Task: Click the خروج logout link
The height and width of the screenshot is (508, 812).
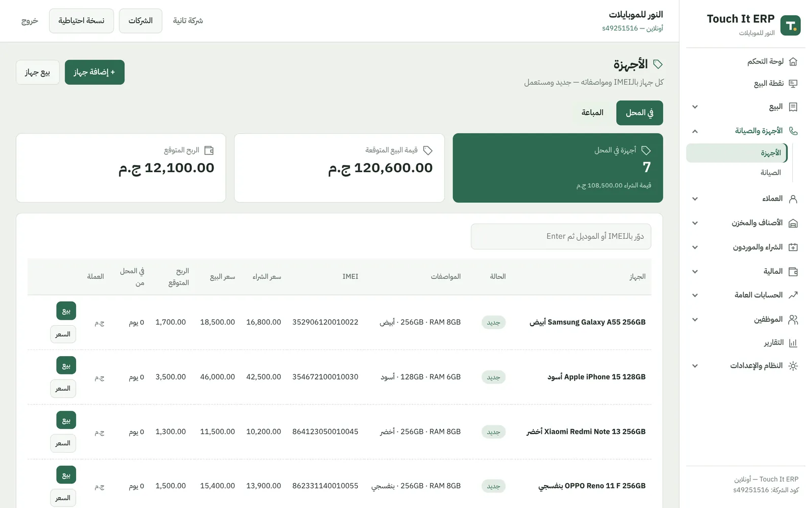Action: pos(30,21)
